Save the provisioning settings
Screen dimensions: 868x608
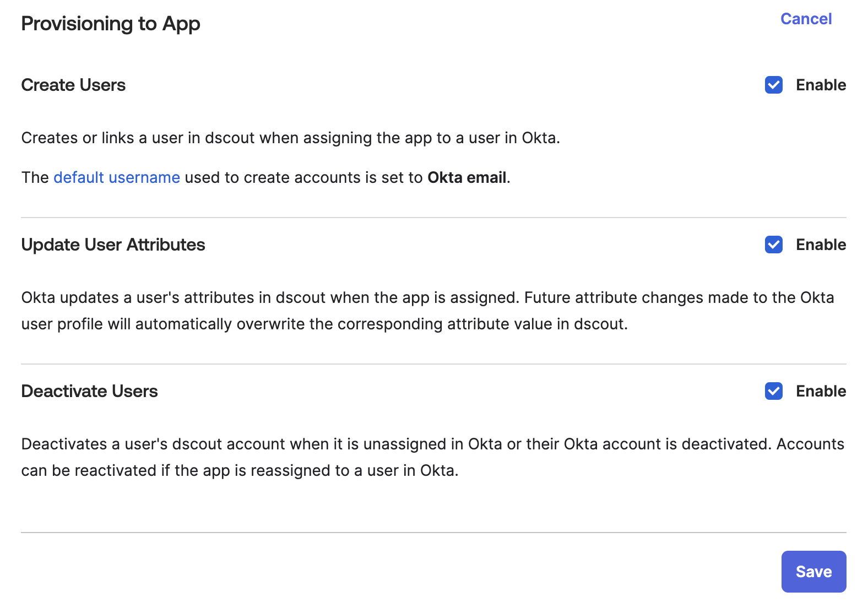pyautogui.click(x=813, y=572)
